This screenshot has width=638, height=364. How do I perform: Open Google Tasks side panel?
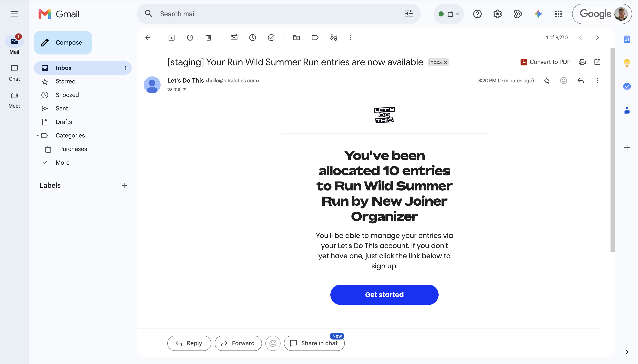point(627,87)
